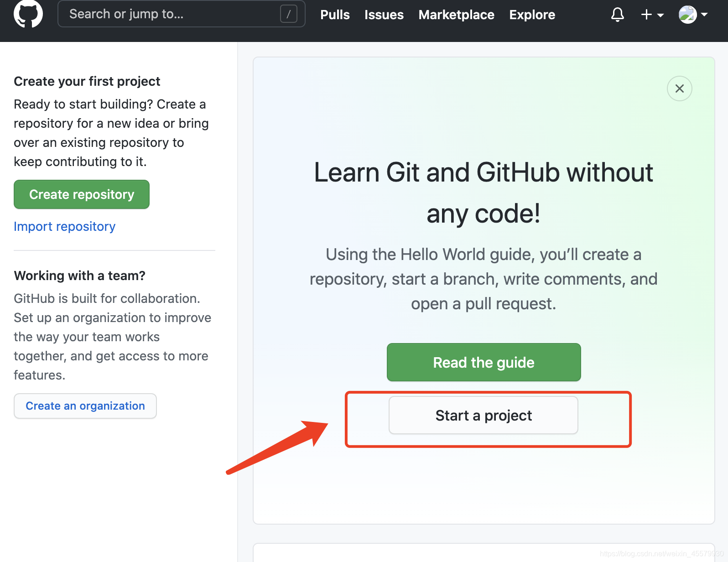
Task: Open the GitHub home logo
Action: tap(28, 14)
